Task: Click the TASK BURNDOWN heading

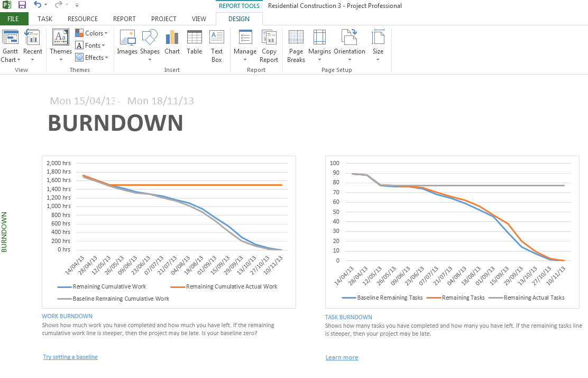Action: pyautogui.click(x=348, y=317)
